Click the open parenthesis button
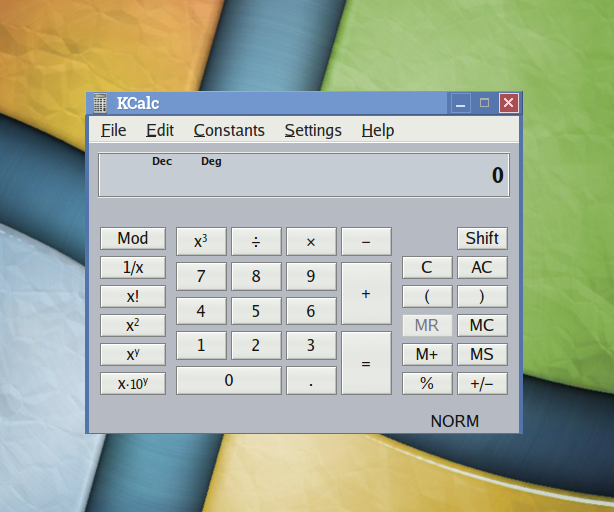 point(427,296)
